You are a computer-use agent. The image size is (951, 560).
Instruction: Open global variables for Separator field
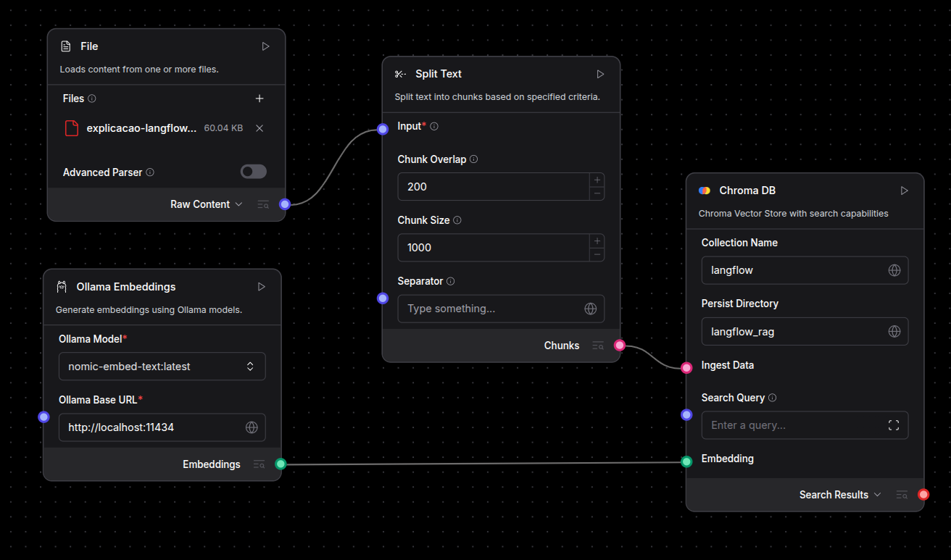tap(591, 309)
